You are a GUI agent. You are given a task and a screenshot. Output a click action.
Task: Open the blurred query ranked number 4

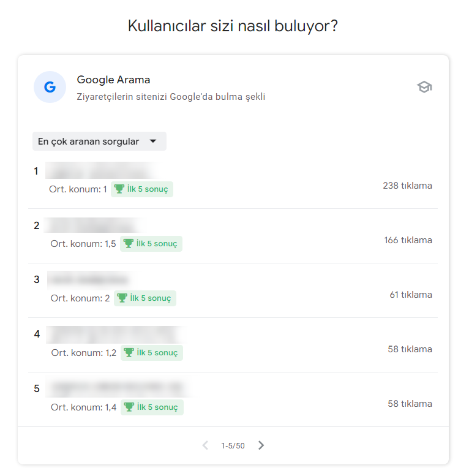pos(114,334)
